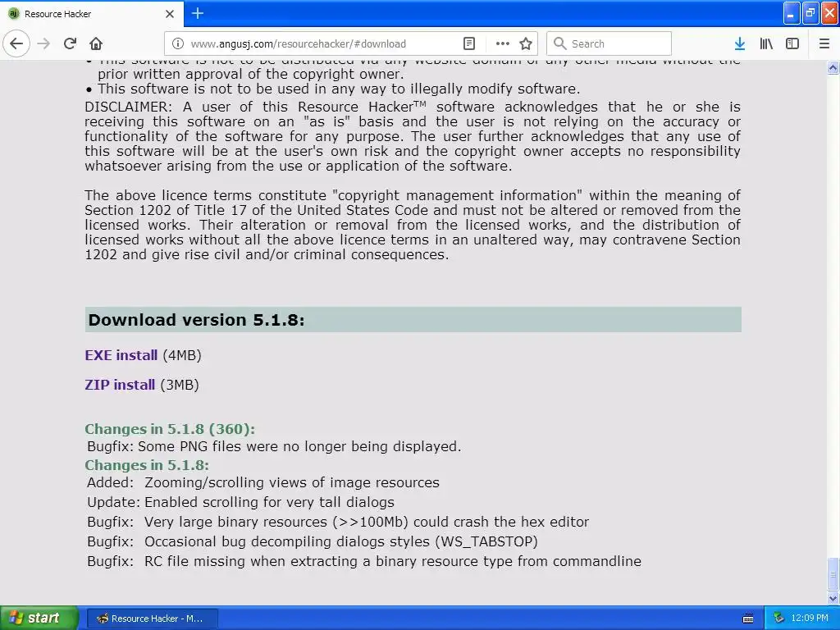Show site information icon in address bar
Viewport: 840px width, 630px height.
pos(178,43)
